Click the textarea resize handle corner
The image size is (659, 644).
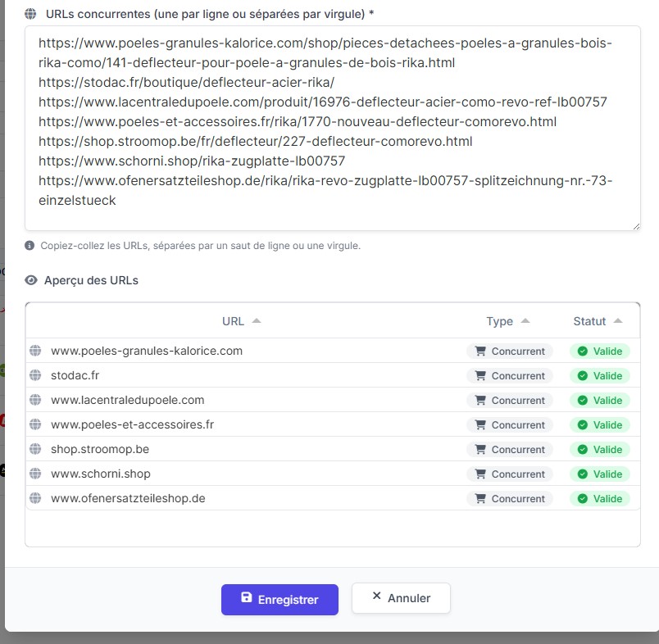(x=636, y=226)
